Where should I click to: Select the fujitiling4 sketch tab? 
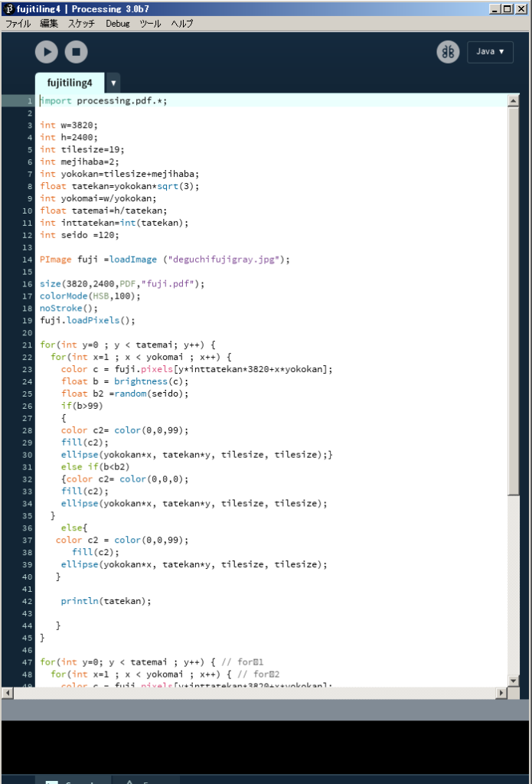pos(70,83)
